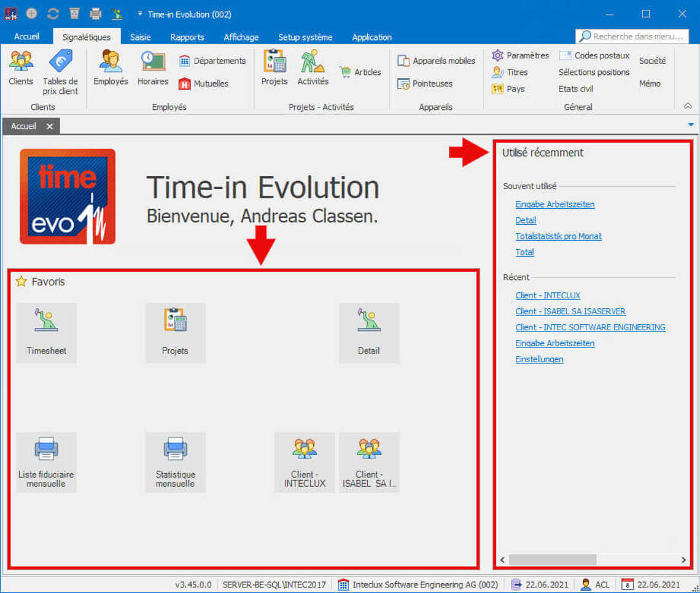Image resolution: width=700 pixels, height=593 pixels.
Task: Open Mémo in the ribbon
Action: point(649,83)
